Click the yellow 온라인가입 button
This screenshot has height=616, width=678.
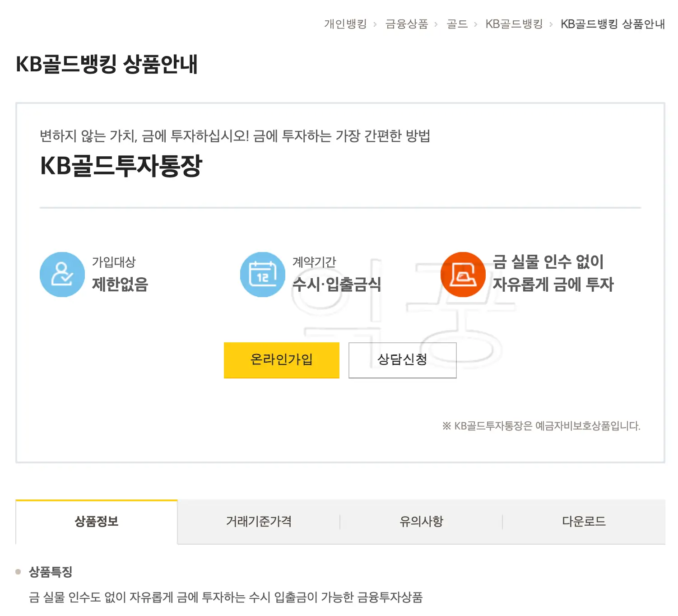[281, 360]
